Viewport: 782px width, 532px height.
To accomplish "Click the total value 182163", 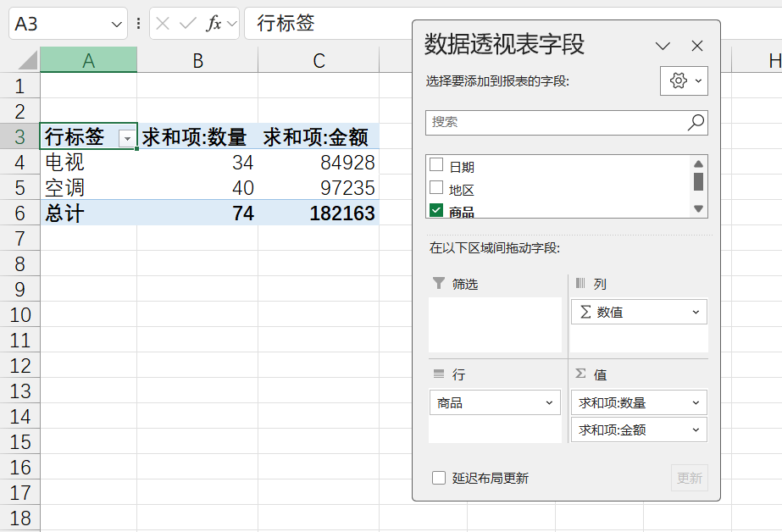I will pos(319,213).
